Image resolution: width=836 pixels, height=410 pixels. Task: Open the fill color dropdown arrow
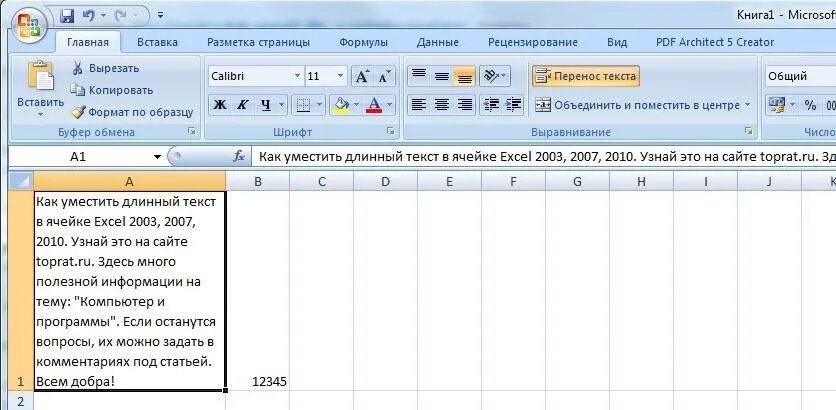tap(356, 105)
